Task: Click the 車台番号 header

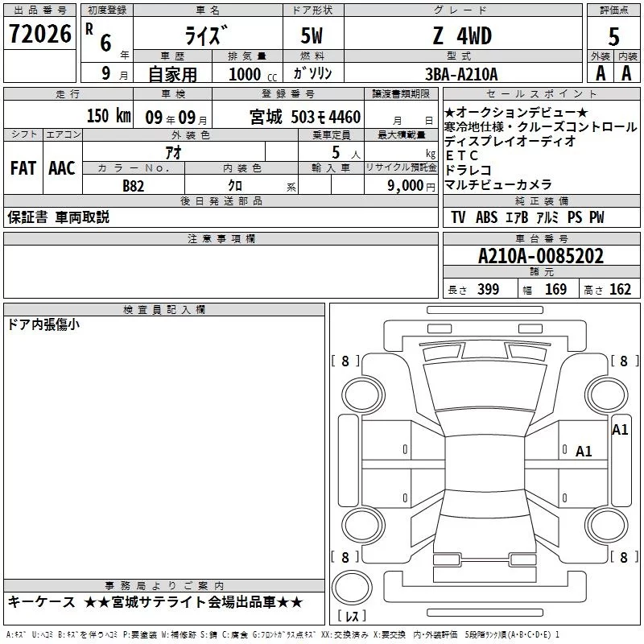Action: click(x=542, y=238)
